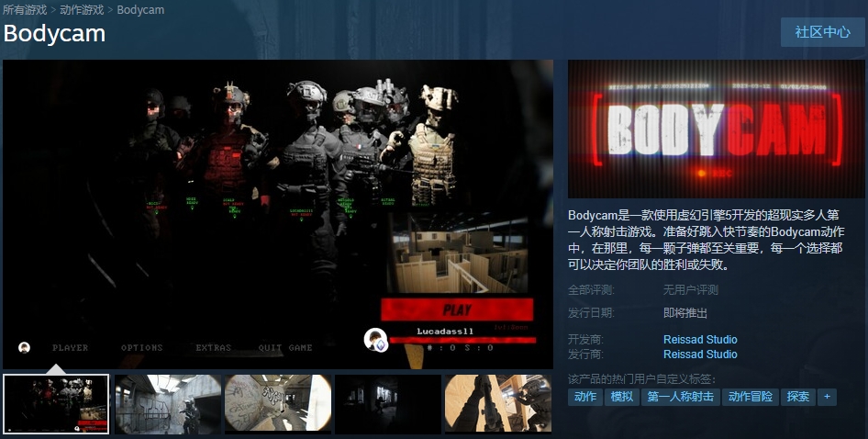
Task: Click the small avatar icon beside PLAYER
Action: point(24,347)
